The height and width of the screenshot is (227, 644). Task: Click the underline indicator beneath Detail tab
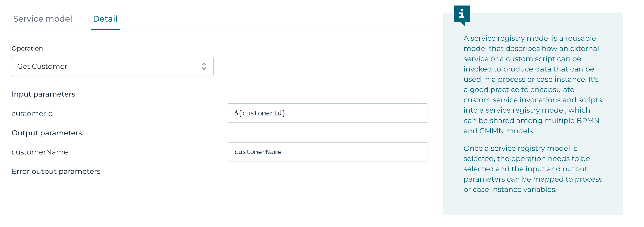tap(105, 30)
